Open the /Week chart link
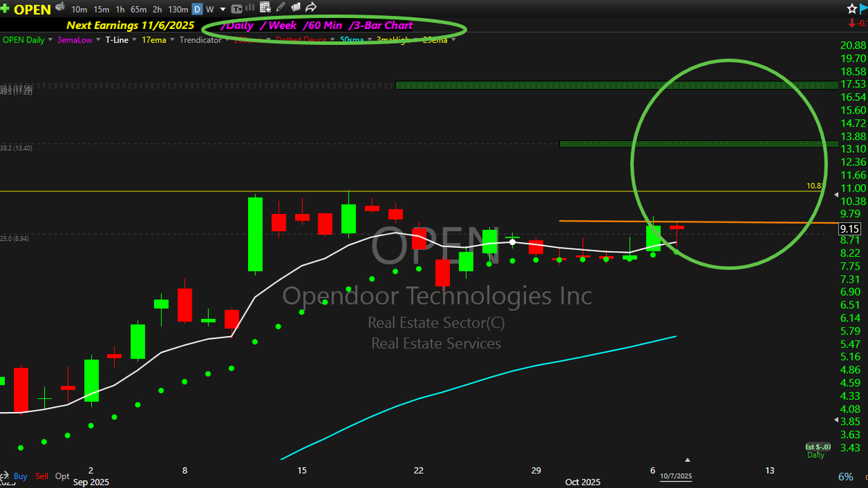The image size is (868, 488). 278,25
